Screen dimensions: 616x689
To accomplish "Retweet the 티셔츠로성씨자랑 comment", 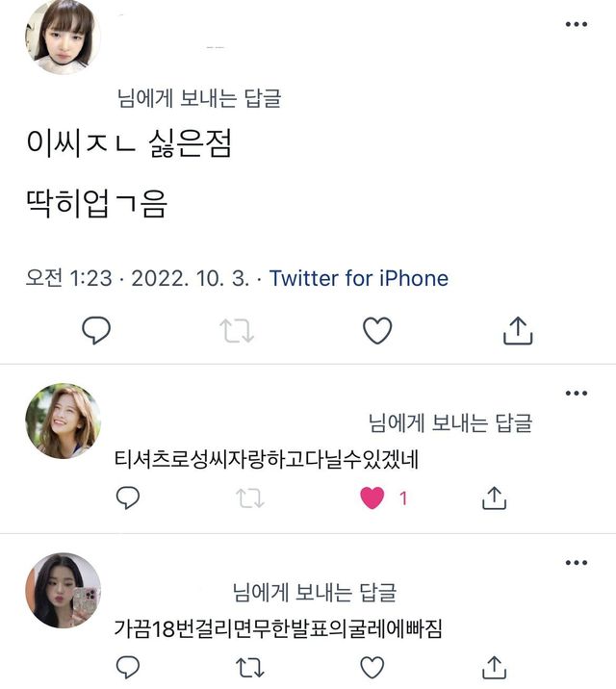I will pos(249,498).
